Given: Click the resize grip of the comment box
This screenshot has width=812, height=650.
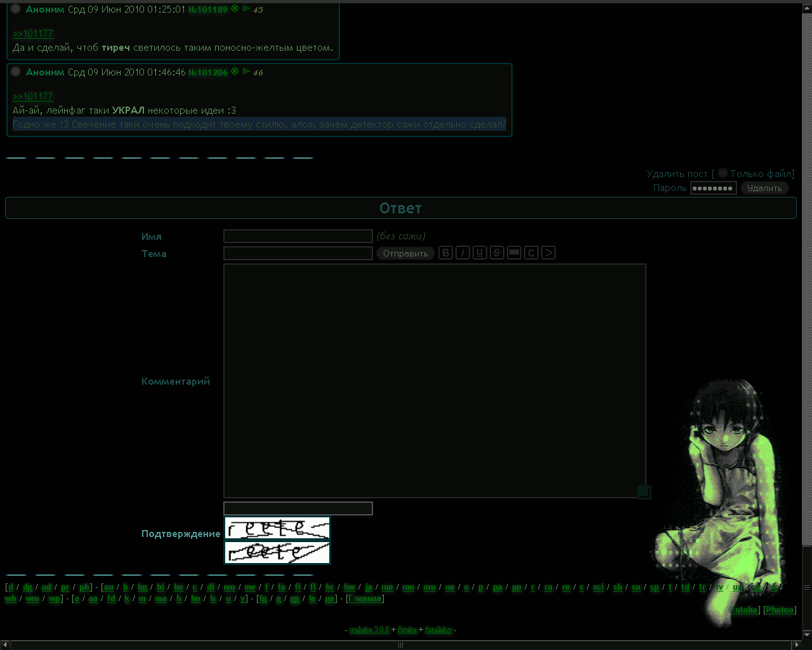Looking at the screenshot, I should pos(643,492).
